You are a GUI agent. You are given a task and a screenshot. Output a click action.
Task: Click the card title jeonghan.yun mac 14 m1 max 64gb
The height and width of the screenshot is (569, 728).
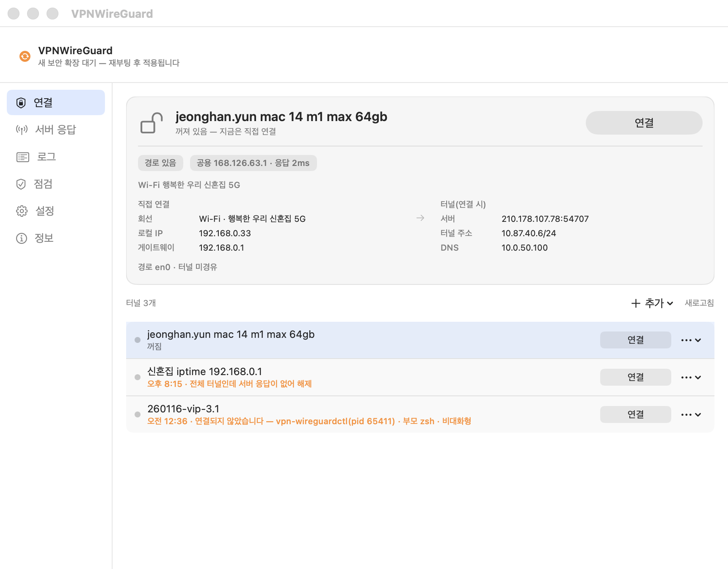[x=281, y=117]
